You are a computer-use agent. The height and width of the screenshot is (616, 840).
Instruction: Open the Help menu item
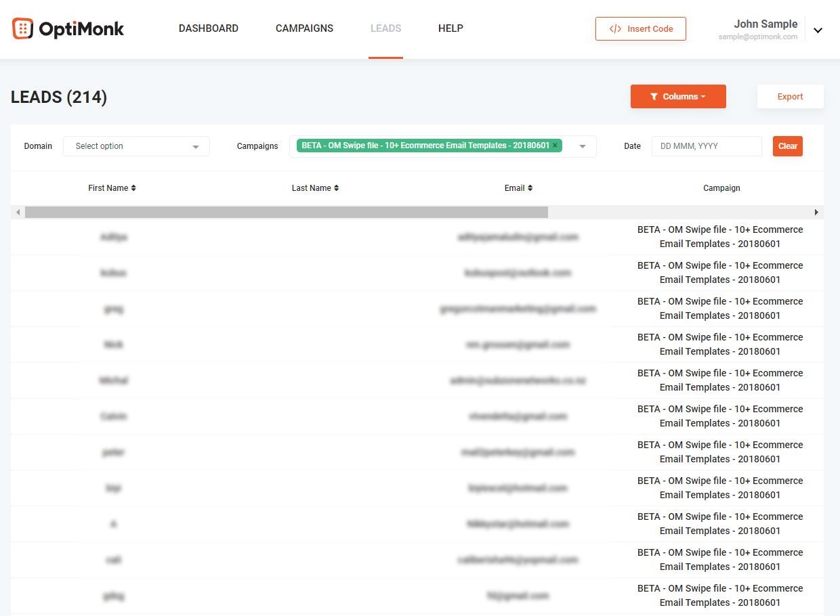[x=450, y=28]
